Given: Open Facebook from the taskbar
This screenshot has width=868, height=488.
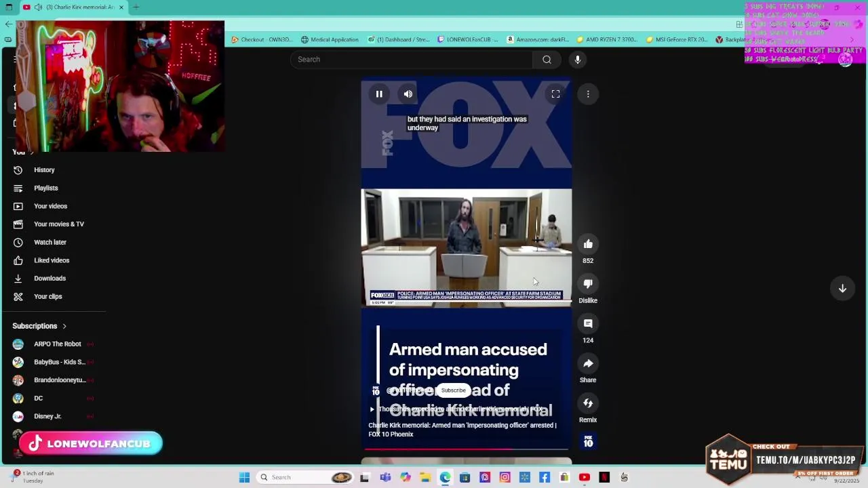Looking at the screenshot, I should point(545,477).
